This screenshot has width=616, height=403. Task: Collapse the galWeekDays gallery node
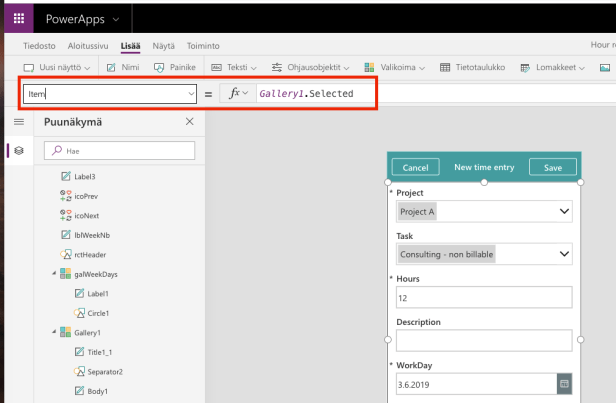54,273
